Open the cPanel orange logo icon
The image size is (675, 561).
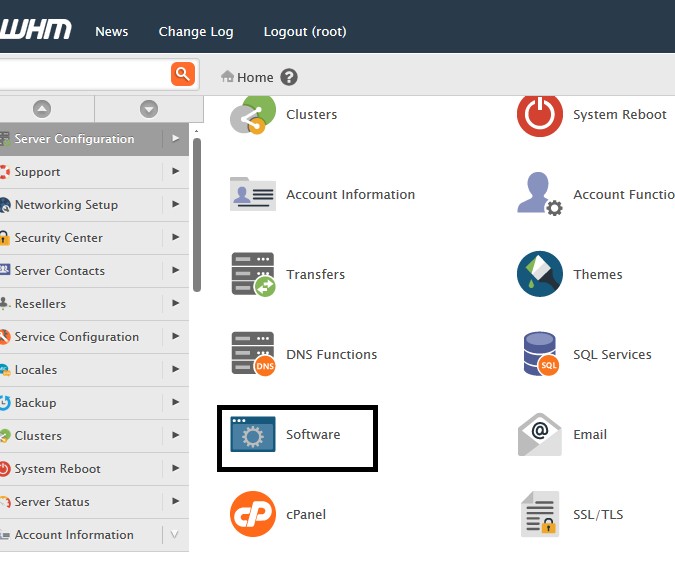pyautogui.click(x=253, y=514)
